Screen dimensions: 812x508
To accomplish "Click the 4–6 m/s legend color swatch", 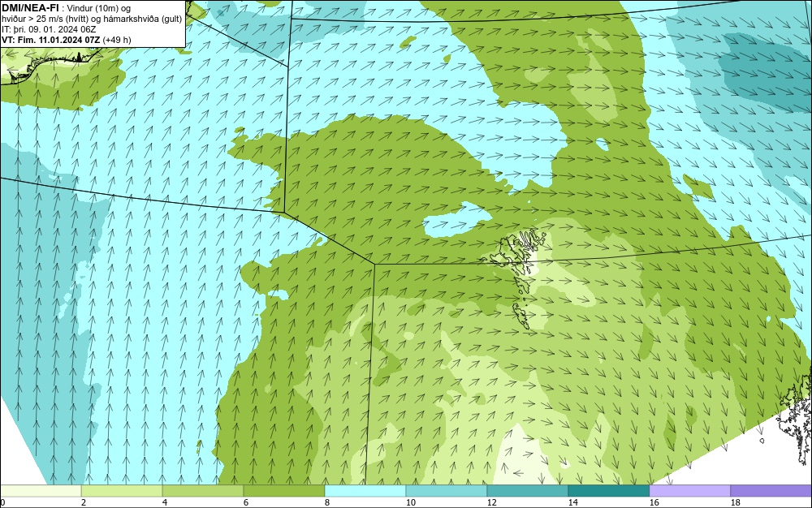I will (x=203, y=491).
